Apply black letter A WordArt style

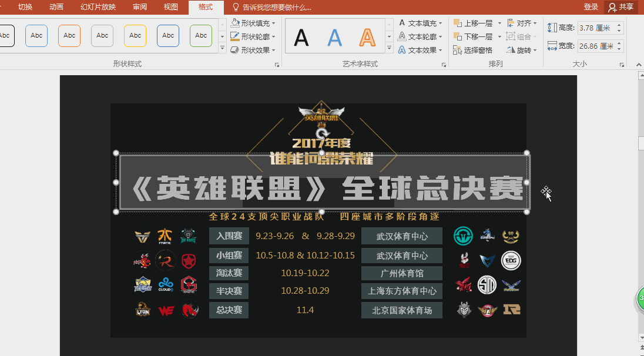[x=301, y=38]
